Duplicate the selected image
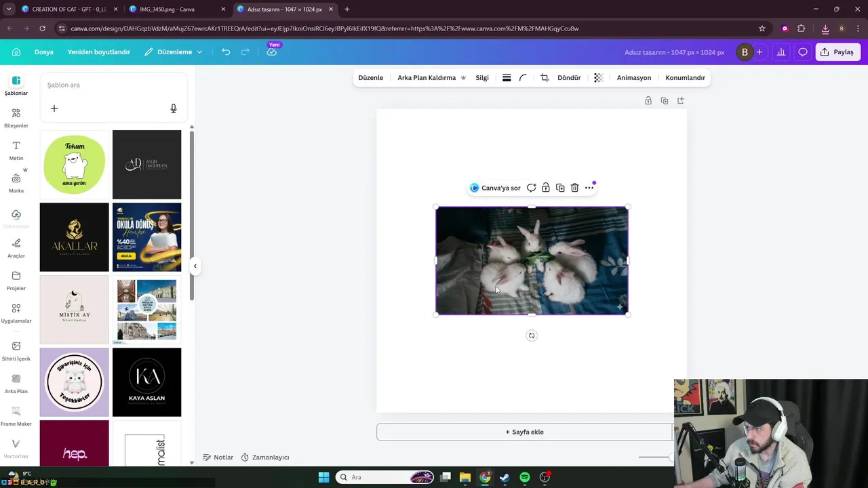This screenshot has height=488, width=868. tap(560, 188)
